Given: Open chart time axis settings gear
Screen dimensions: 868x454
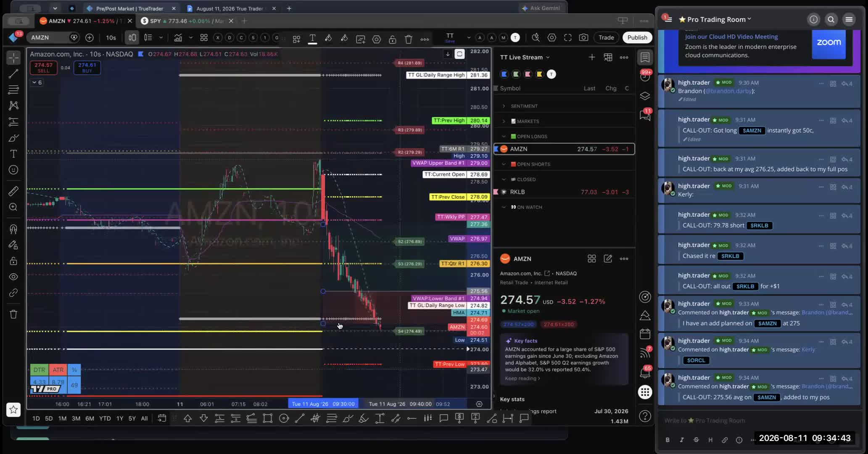Looking at the screenshot, I should pos(479,404).
